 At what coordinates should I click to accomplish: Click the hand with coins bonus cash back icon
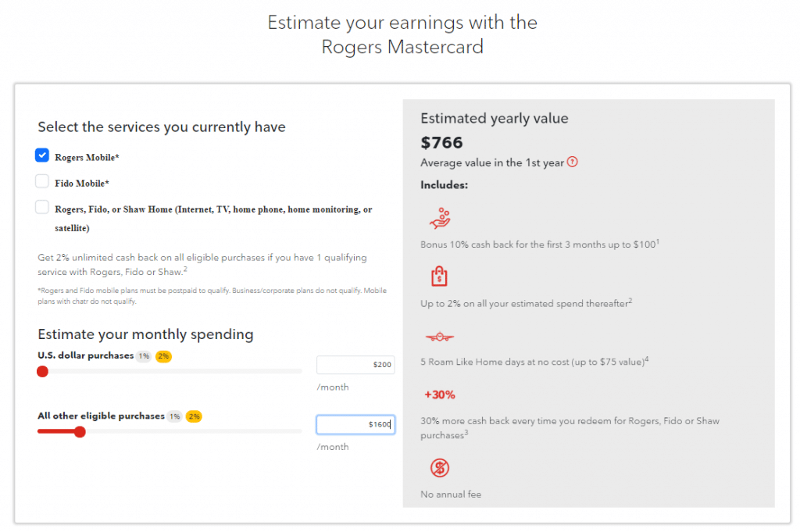(440, 218)
